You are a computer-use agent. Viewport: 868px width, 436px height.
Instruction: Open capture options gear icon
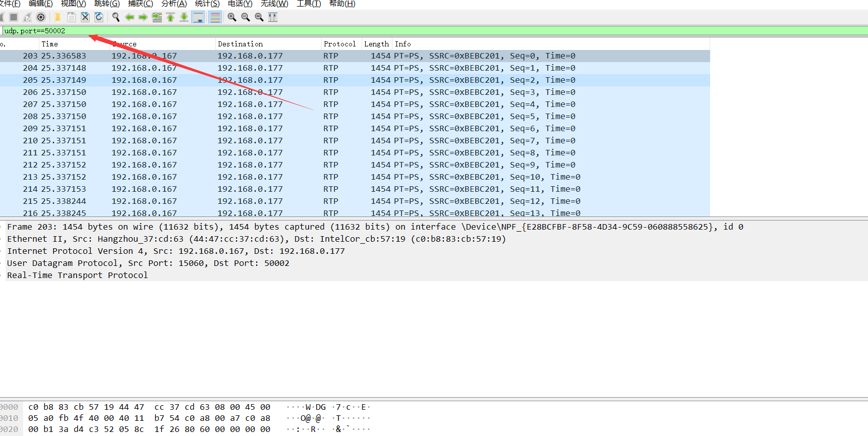tap(41, 17)
